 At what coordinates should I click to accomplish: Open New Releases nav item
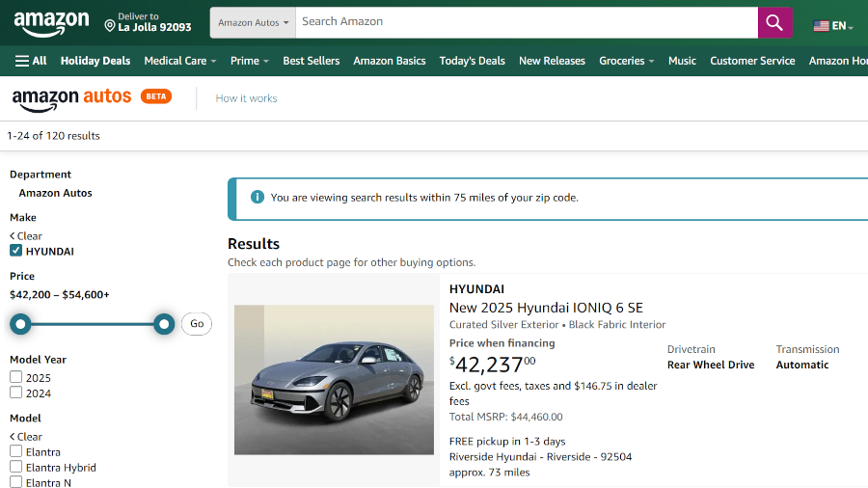pos(552,61)
